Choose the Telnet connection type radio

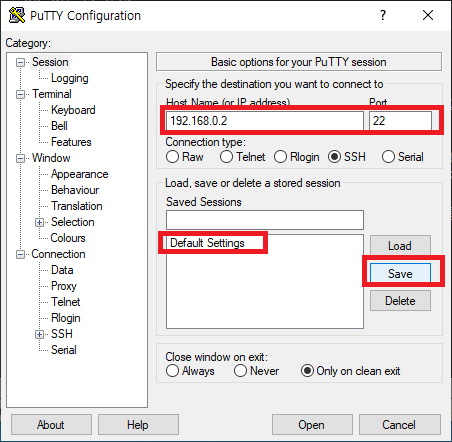coord(226,157)
